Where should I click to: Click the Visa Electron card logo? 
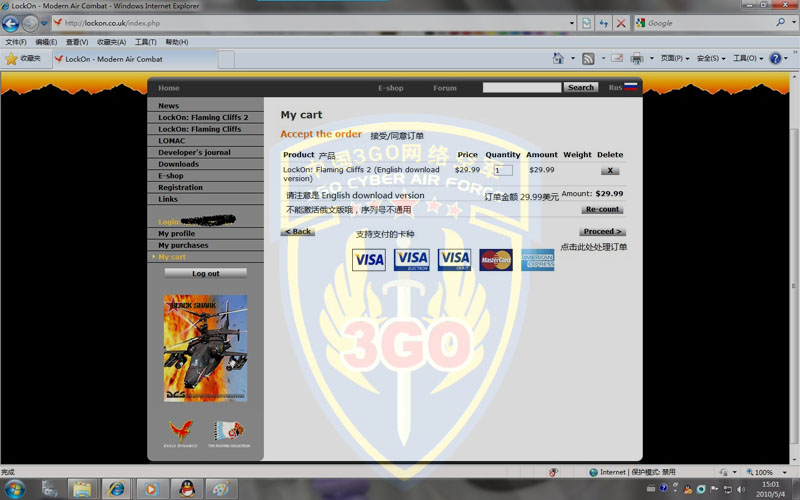(411, 260)
